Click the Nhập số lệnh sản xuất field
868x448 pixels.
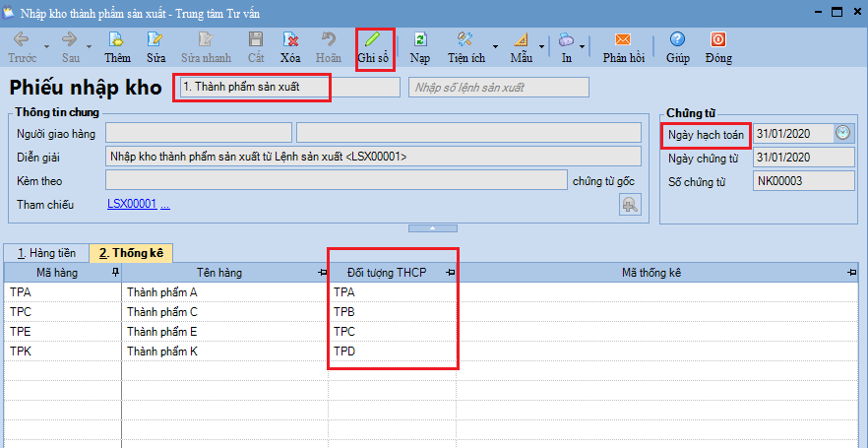(499, 87)
